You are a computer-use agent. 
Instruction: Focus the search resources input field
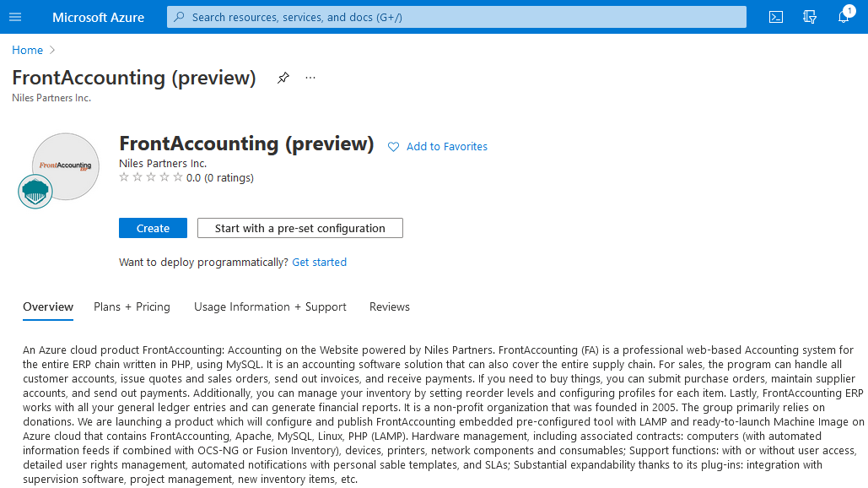tap(456, 17)
